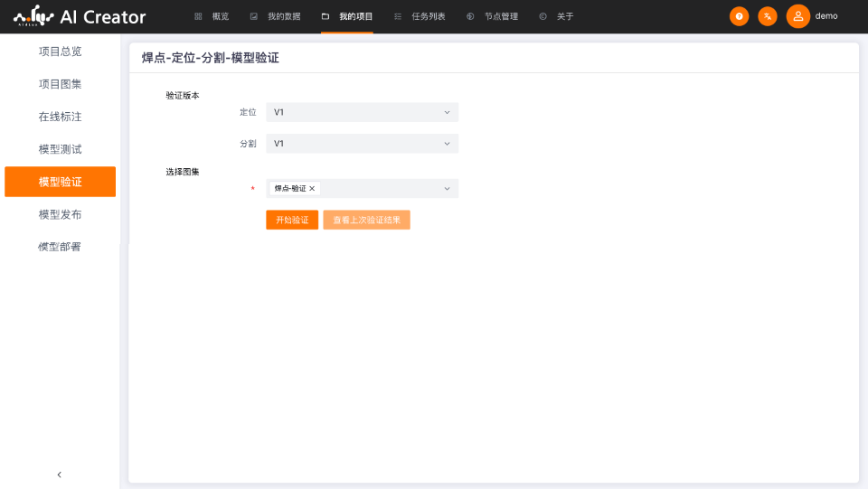Screen dimensions: 868x489
Task: Remove the 焊点-验证 tag with its x
Action: pos(312,189)
